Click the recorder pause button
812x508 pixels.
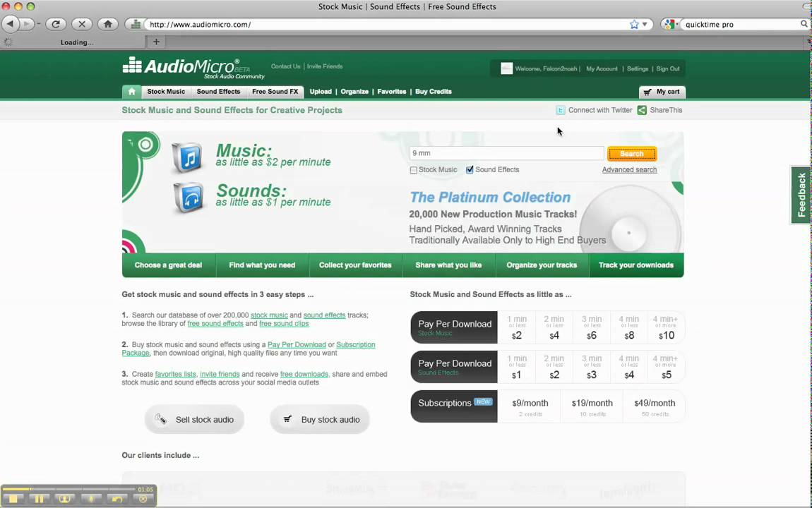[x=39, y=499]
